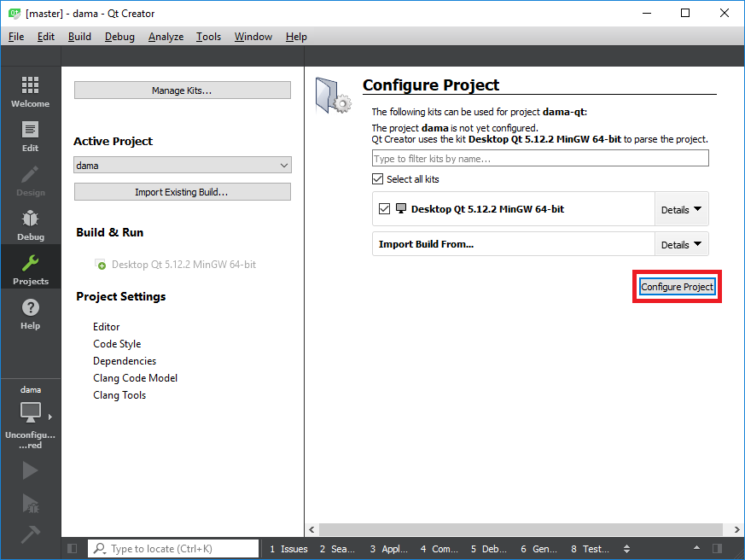Open the output panes up-down selector
The height and width of the screenshot is (560, 745).
pos(626,549)
